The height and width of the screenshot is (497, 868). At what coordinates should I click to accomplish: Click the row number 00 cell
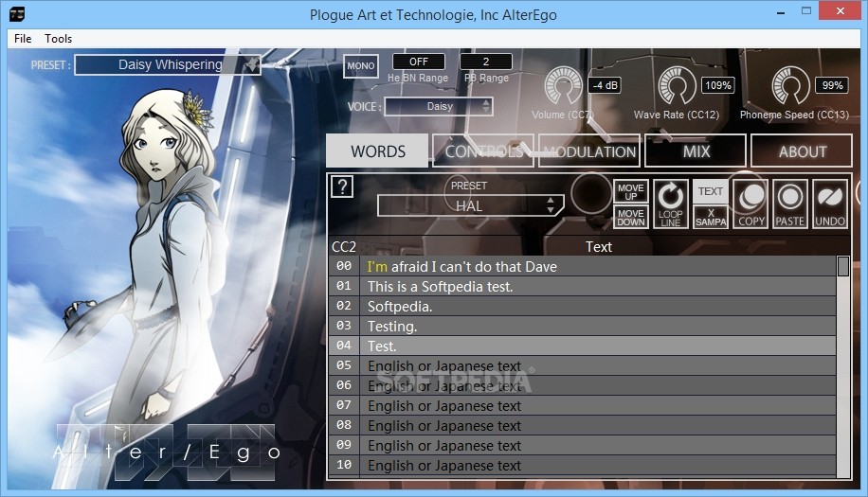click(344, 266)
